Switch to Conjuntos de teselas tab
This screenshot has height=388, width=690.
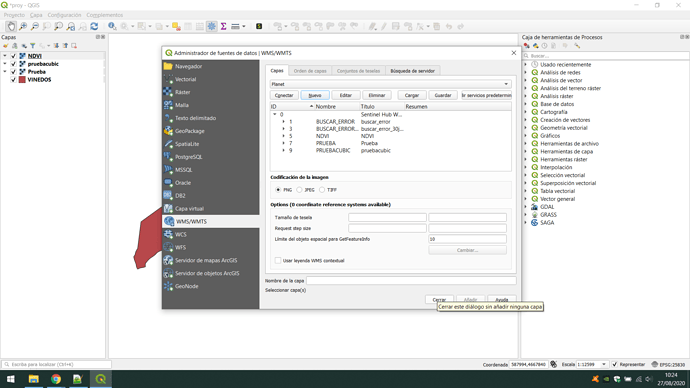click(x=358, y=71)
